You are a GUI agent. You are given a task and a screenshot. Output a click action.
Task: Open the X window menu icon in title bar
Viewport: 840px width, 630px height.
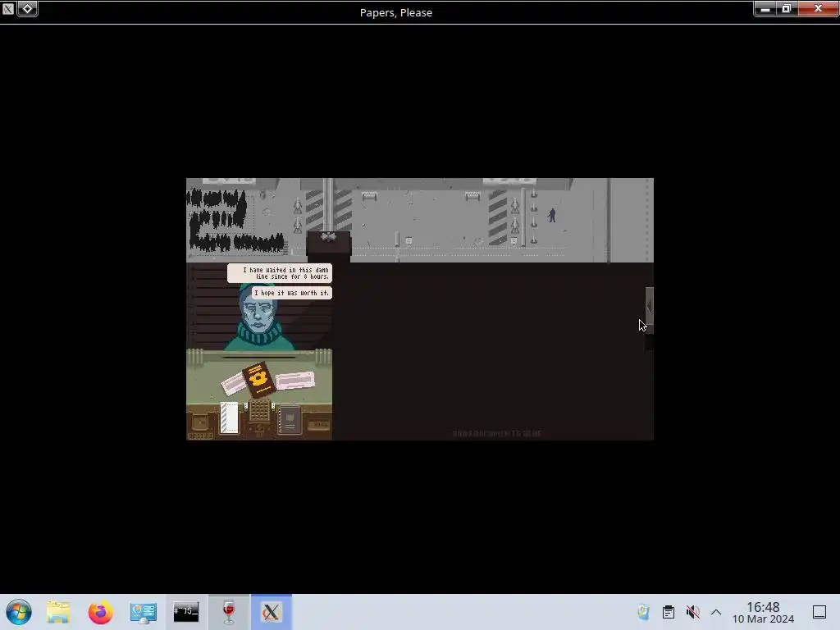coord(7,8)
